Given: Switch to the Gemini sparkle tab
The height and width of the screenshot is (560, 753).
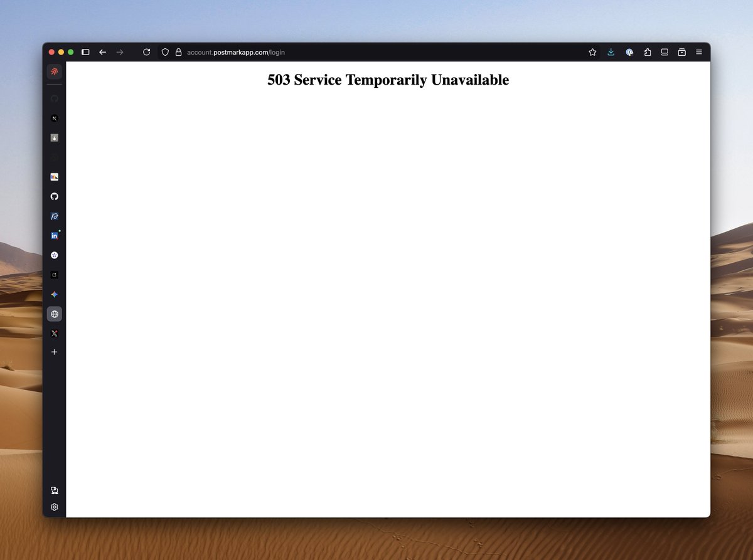Looking at the screenshot, I should point(54,295).
